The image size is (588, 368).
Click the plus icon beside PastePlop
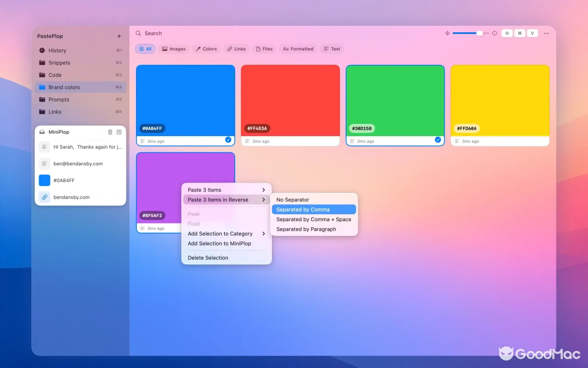(x=119, y=36)
